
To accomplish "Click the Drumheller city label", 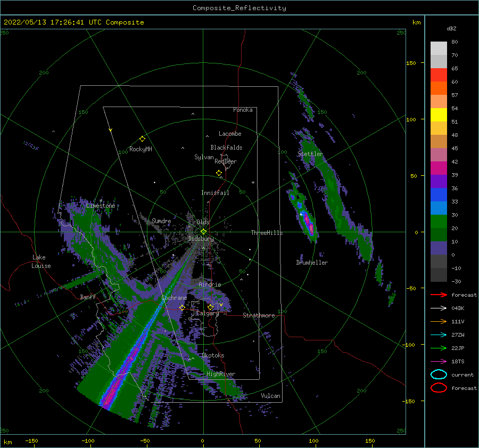I will click(x=312, y=263).
